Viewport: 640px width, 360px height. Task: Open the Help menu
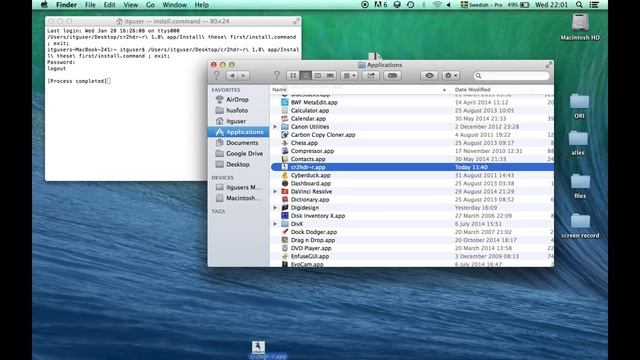202,5
